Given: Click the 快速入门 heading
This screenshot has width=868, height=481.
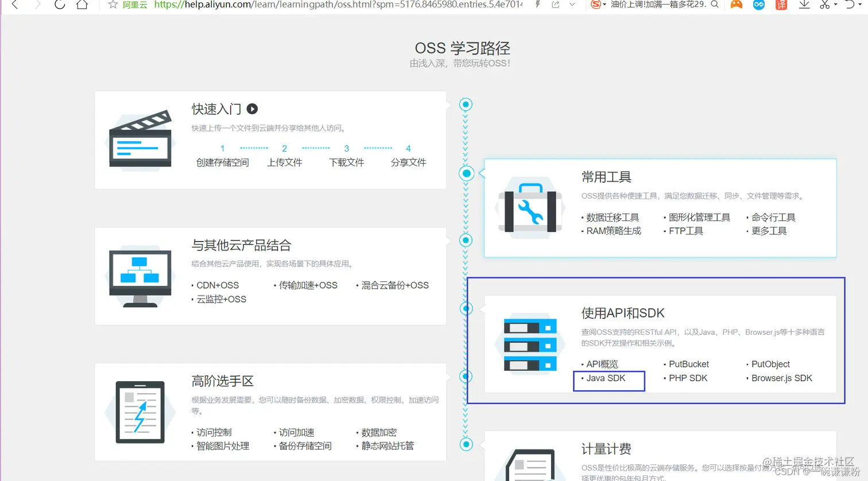Looking at the screenshot, I should [x=216, y=109].
